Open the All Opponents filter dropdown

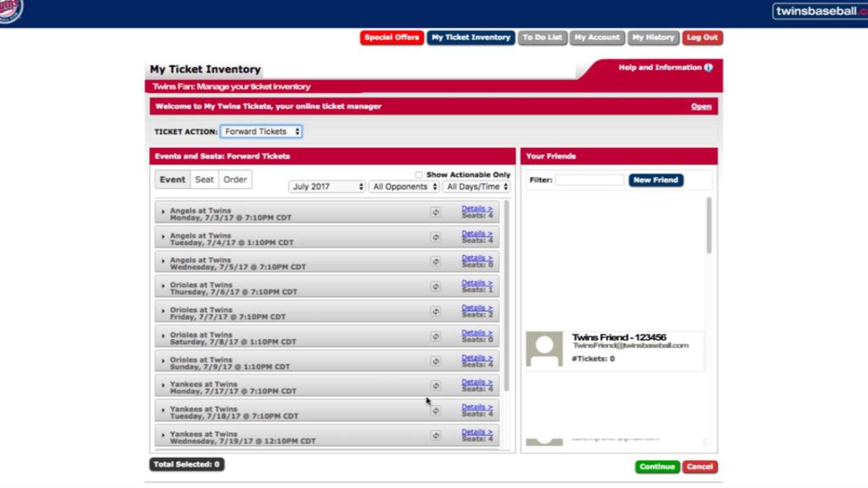pyautogui.click(x=404, y=187)
